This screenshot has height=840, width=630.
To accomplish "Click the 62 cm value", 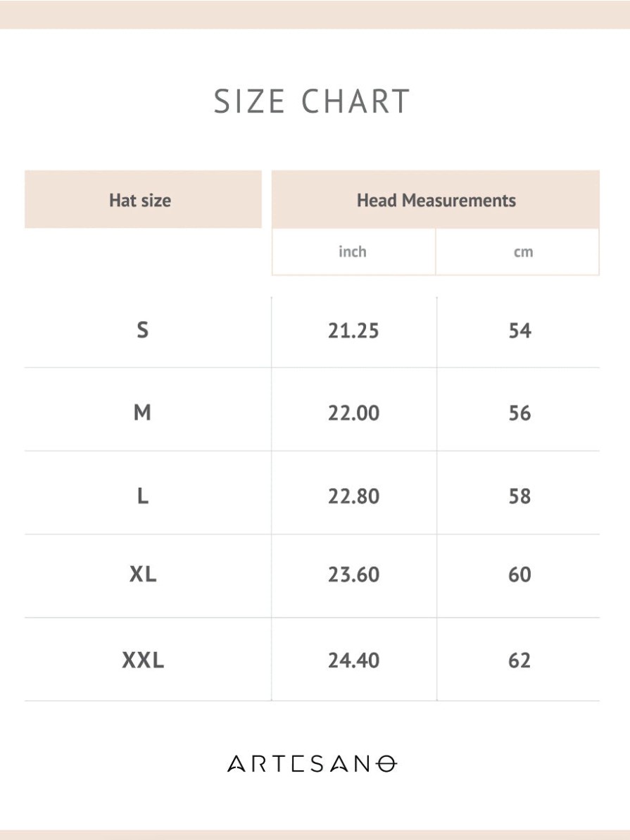I will [x=519, y=660].
